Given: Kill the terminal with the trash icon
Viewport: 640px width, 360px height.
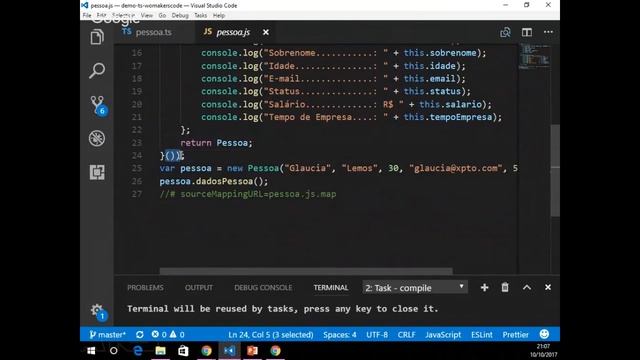Looking at the screenshot, I should tap(505, 287).
